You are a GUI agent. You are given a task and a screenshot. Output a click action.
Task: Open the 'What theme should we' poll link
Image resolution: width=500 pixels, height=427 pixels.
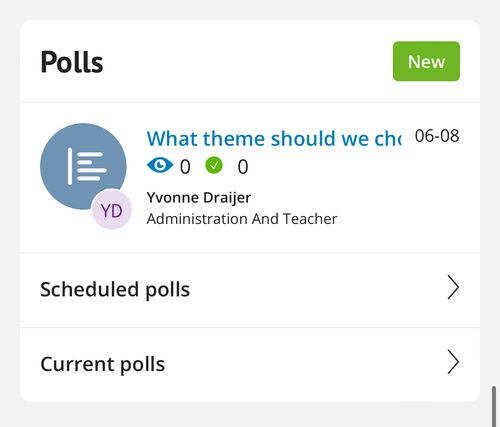(274, 138)
